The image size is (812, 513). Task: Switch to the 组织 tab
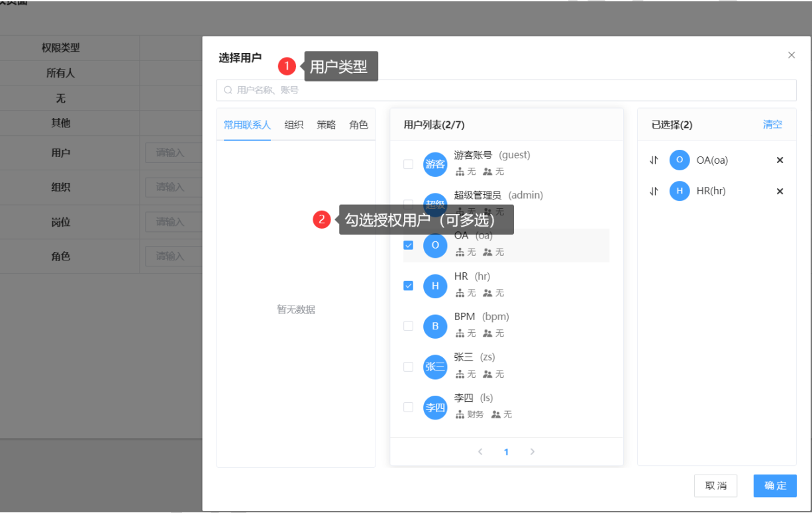(294, 125)
